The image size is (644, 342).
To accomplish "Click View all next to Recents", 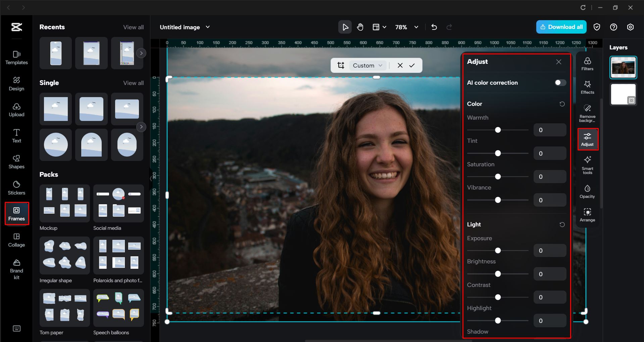I will click(133, 27).
